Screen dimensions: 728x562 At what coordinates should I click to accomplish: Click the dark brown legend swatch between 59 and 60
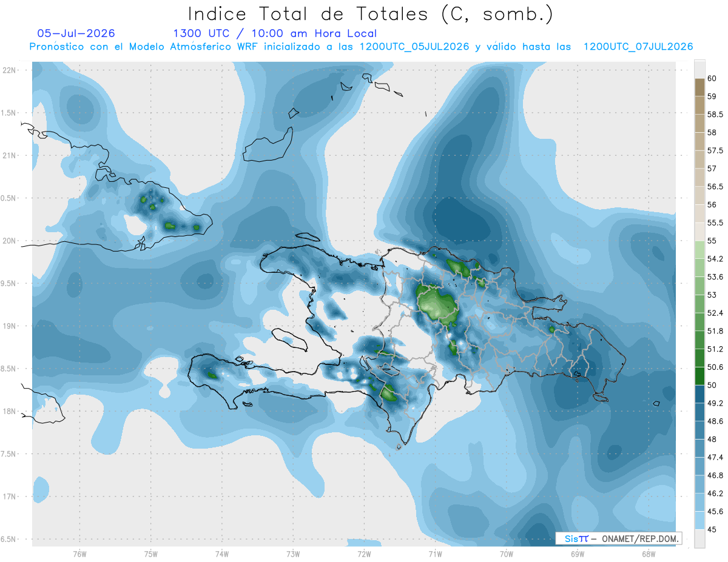click(x=699, y=87)
